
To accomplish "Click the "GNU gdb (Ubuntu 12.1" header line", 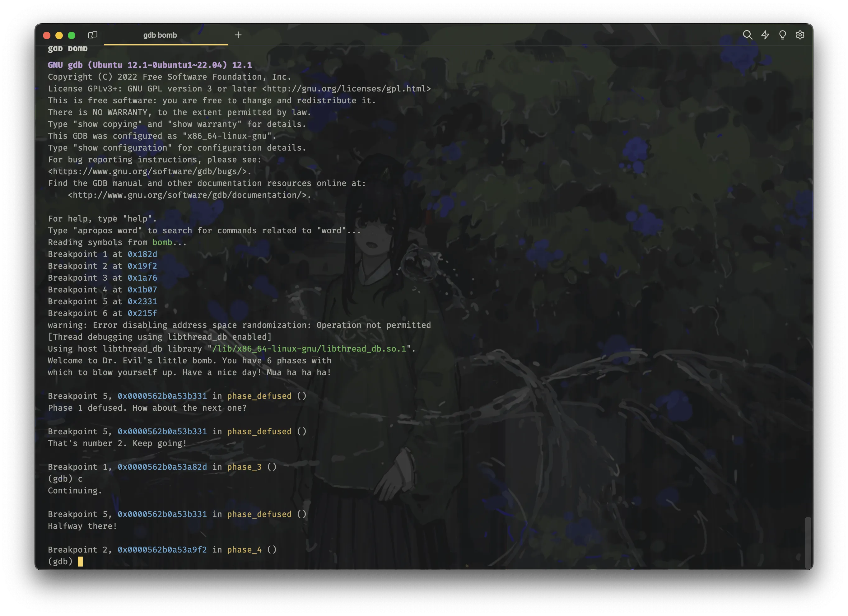I will pos(150,65).
